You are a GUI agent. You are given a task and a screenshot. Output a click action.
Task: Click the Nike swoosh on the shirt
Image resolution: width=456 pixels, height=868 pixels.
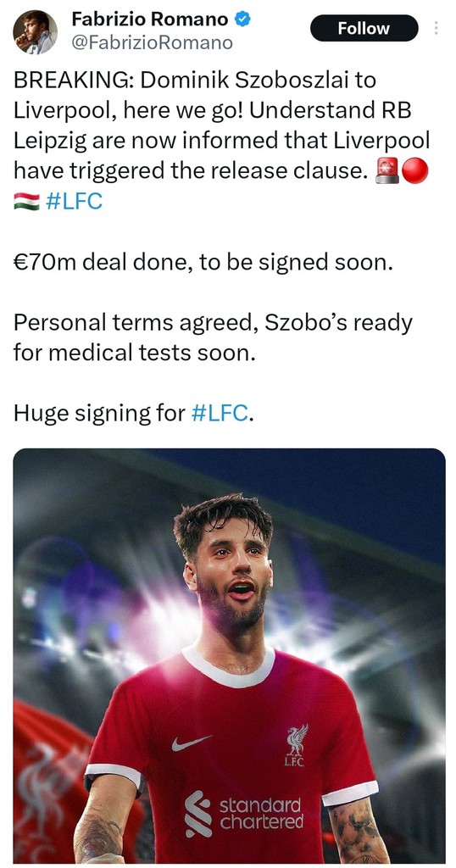191,743
